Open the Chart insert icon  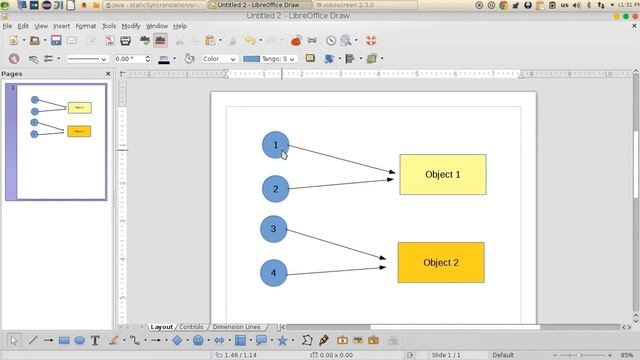tap(296, 40)
